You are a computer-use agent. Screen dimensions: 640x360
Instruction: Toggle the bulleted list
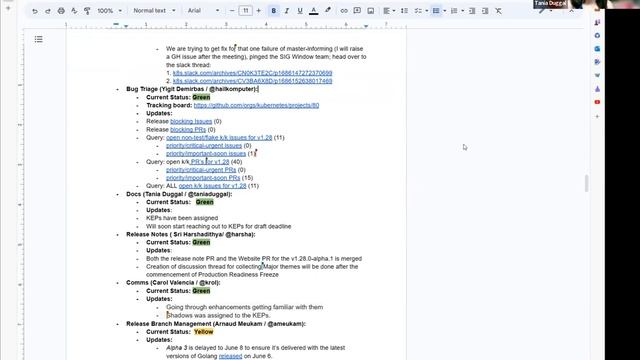436,11
